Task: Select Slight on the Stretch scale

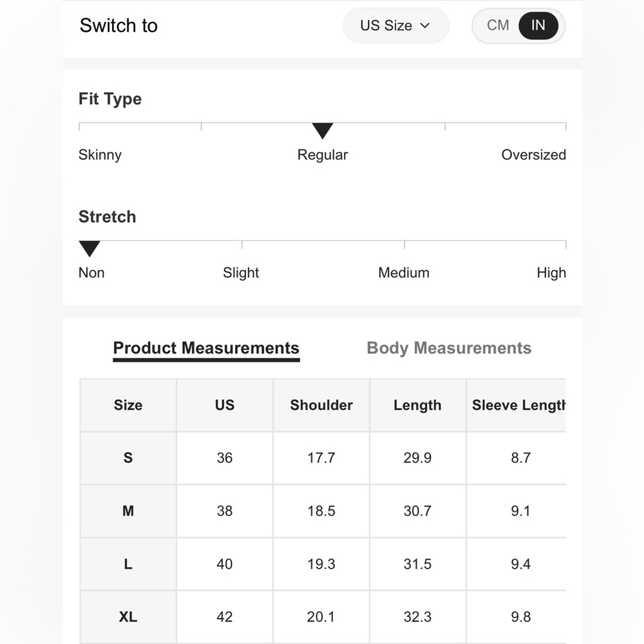Action: (x=241, y=272)
